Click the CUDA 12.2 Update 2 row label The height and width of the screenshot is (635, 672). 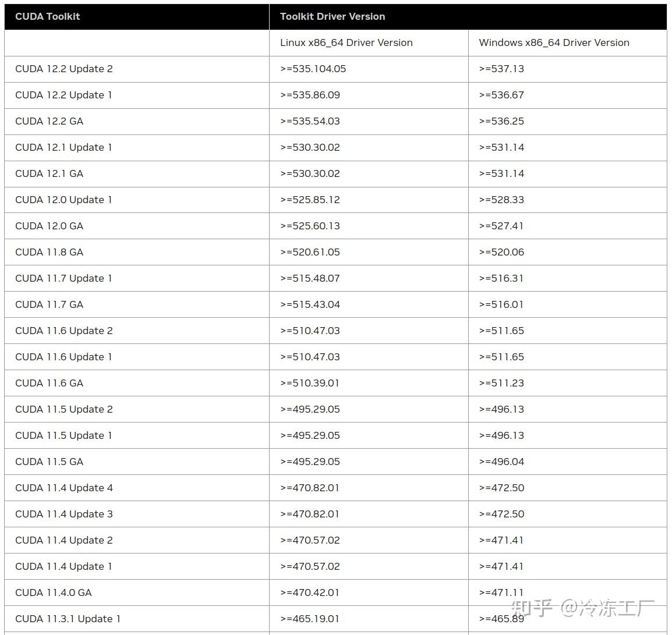(64, 69)
